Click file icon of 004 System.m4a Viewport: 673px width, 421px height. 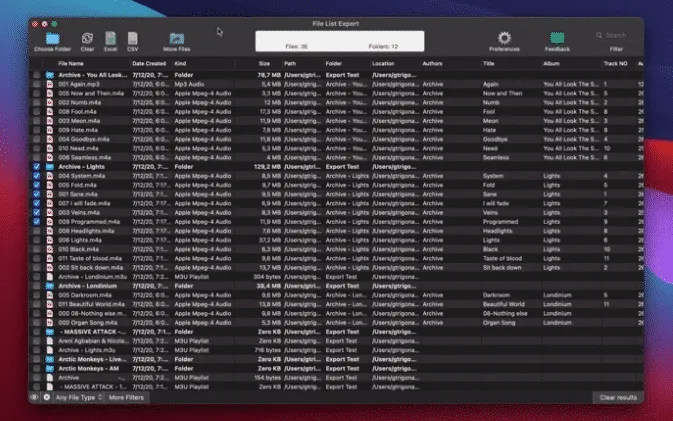pos(50,176)
